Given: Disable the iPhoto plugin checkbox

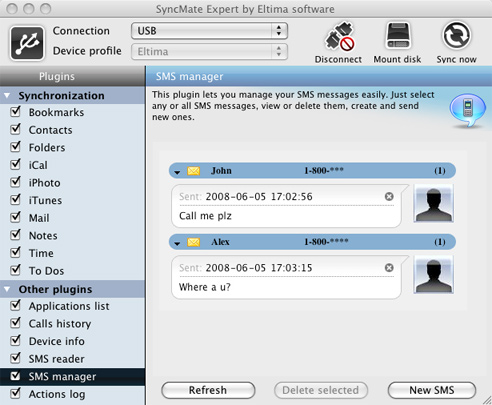Looking at the screenshot, I should point(16,182).
